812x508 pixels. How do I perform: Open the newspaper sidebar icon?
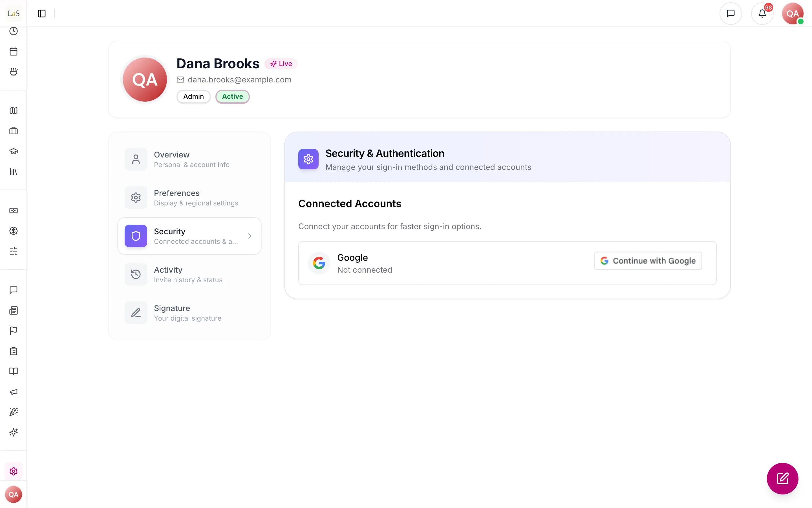click(x=14, y=310)
